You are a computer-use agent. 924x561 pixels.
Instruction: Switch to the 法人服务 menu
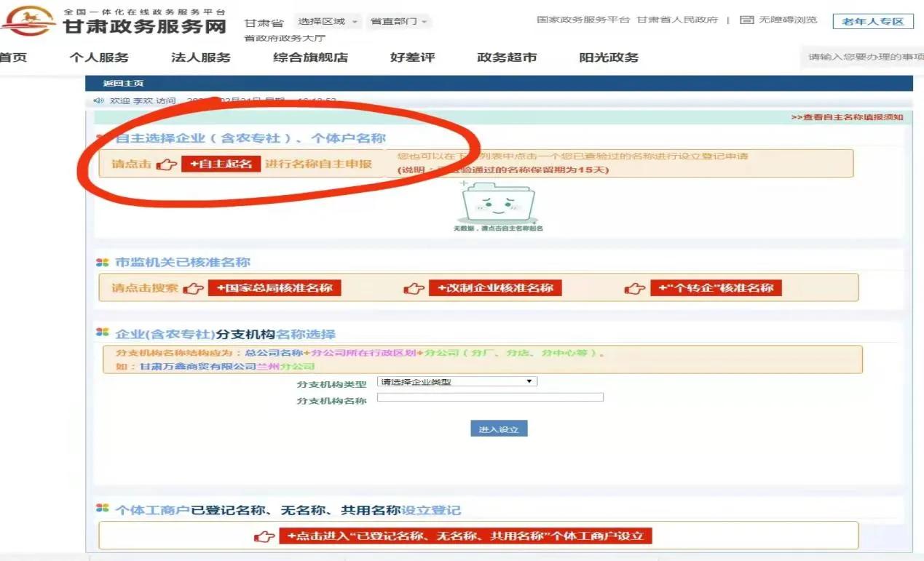198,57
